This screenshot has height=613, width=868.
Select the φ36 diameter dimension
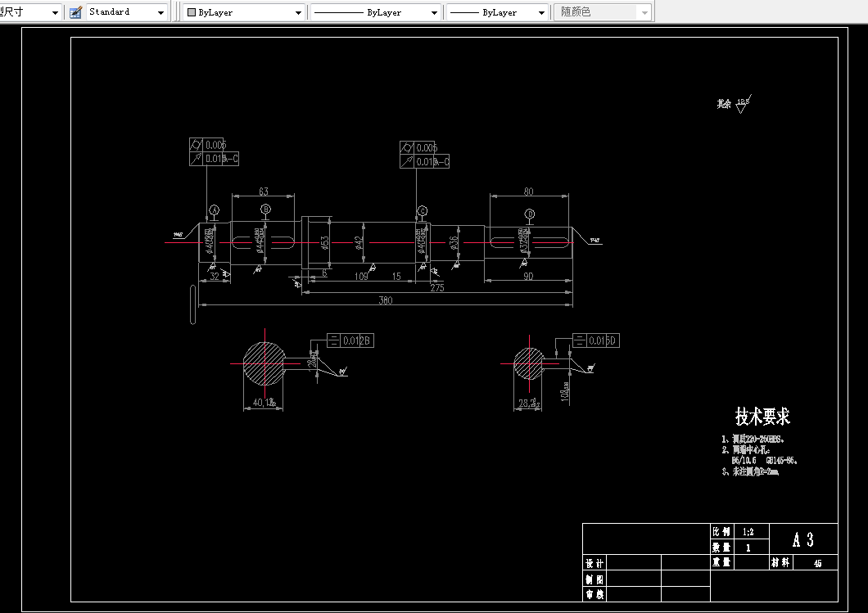454,243
